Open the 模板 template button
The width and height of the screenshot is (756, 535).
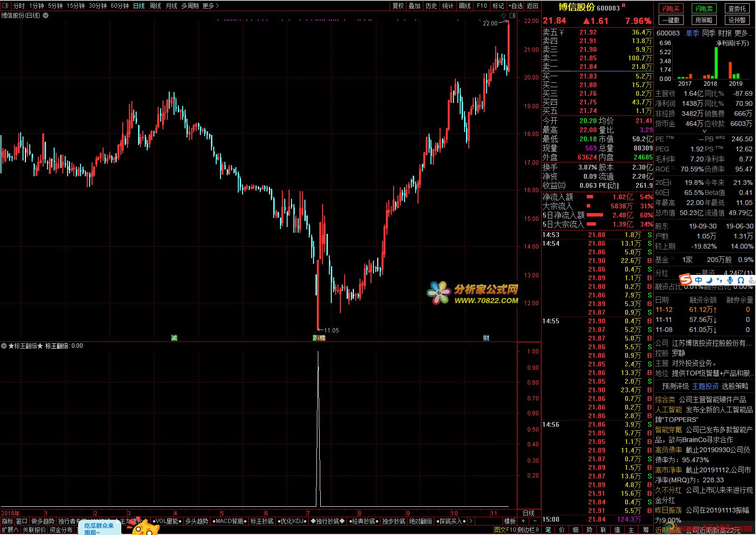(510, 521)
